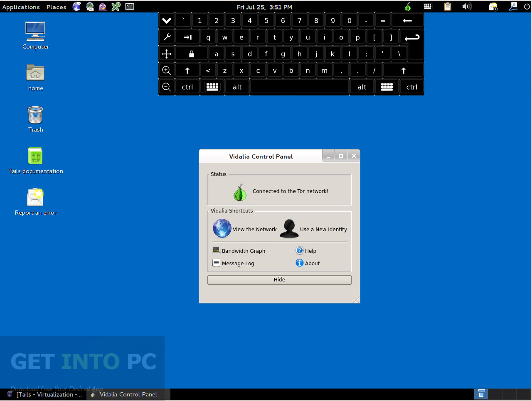The height and width of the screenshot is (401, 532).
Task: Open on-screen keyboard wrench settings
Action: tap(167, 37)
